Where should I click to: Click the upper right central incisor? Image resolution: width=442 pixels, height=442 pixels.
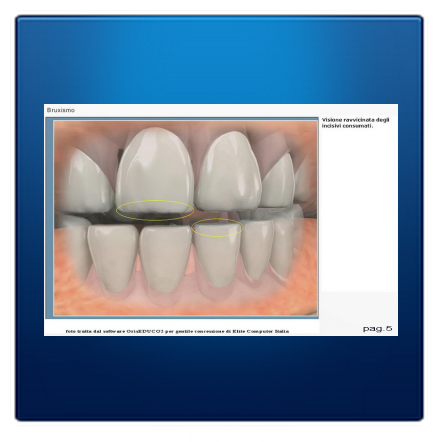click(x=228, y=171)
